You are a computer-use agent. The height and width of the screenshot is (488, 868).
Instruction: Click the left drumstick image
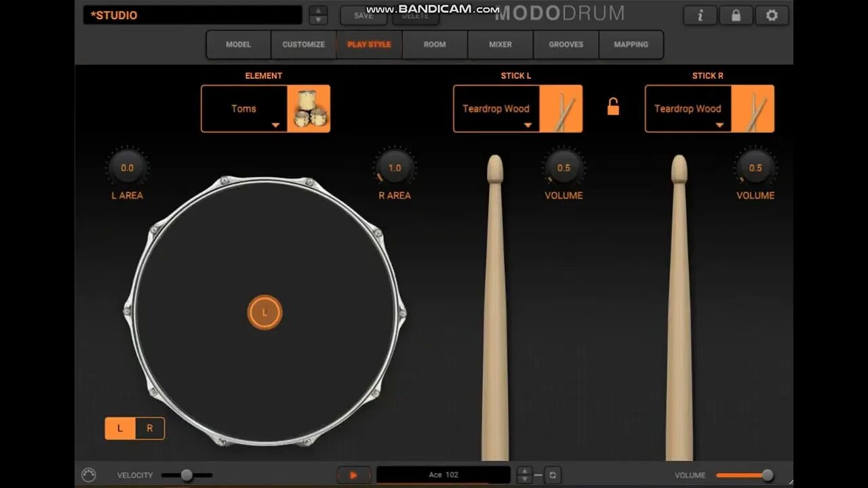[x=495, y=308]
